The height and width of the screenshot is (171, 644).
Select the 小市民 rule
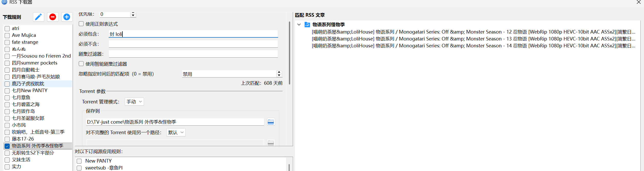pyautogui.click(x=19, y=125)
